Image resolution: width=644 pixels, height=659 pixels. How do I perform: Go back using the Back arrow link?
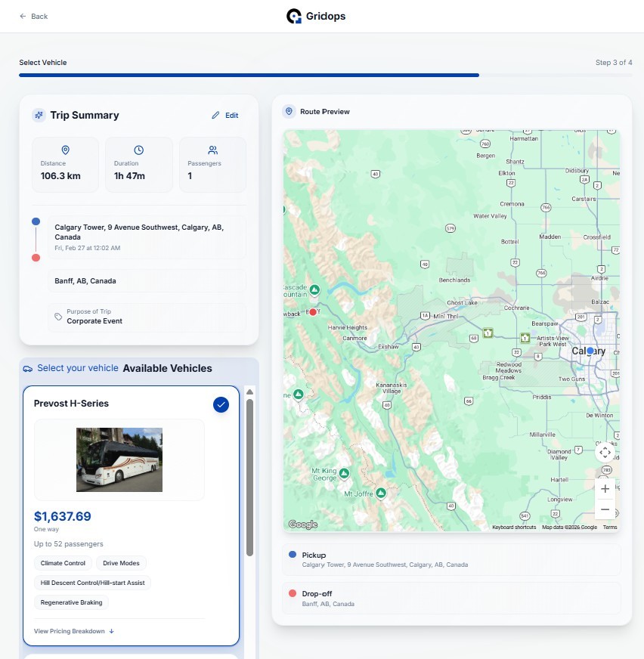pos(33,17)
